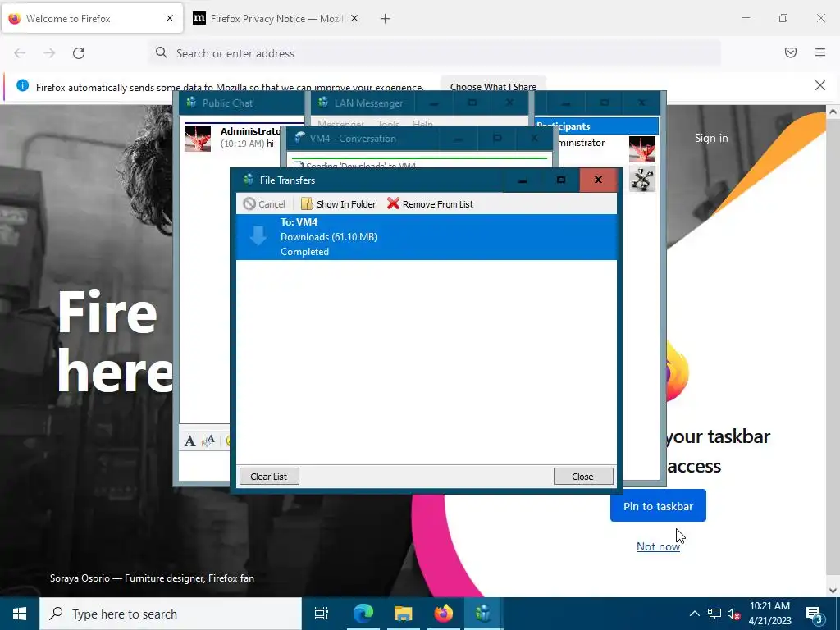Click the LAN Messenger window title icon
The image size is (840, 630).
point(322,103)
